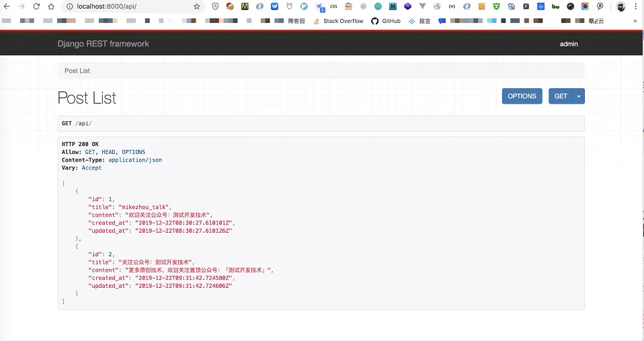Open the purple cube extension
The width and height of the screenshot is (644, 341).
[x=407, y=6]
